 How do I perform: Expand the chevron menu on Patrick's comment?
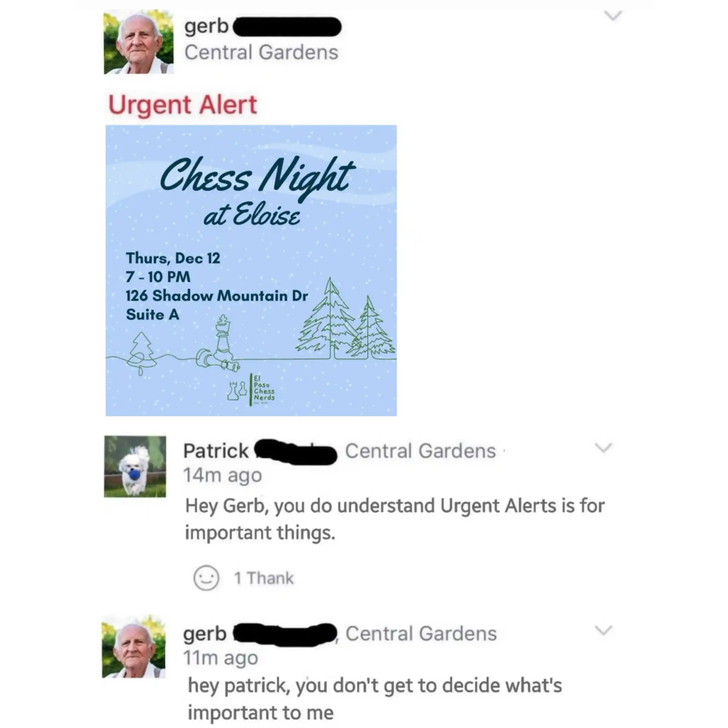click(603, 448)
